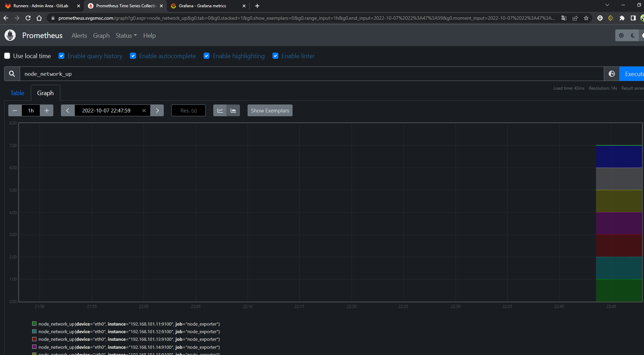Viewport: 644px width, 355px height.
Task: Open the metrics explorer globe icon
Action: point(611,73)
